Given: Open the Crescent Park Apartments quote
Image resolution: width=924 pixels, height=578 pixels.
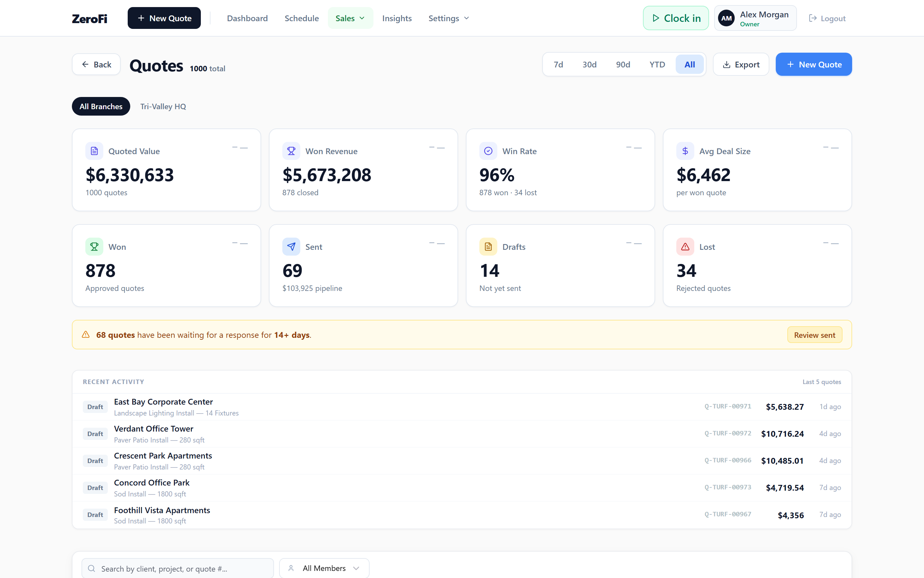Looking at the screenshot, I should click(462, 461).
